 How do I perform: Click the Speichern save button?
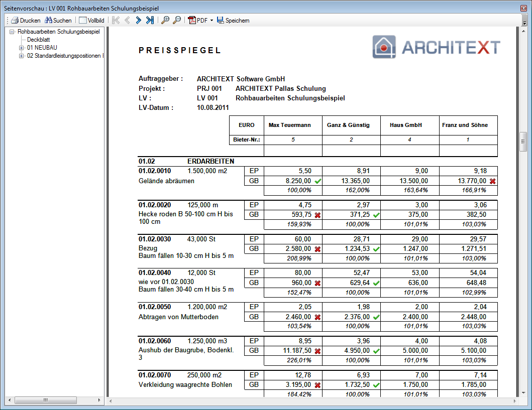pyautogui.click(x=233, y=21)
